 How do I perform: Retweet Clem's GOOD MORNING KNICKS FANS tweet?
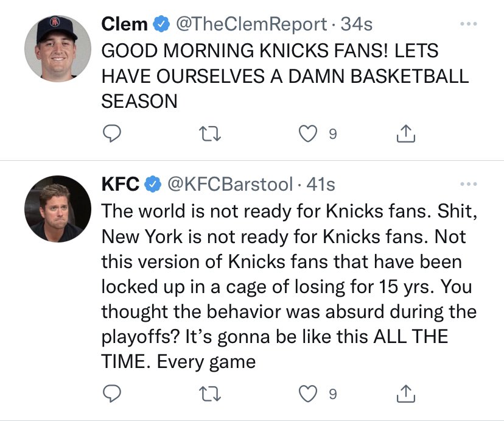pos(210,134)
